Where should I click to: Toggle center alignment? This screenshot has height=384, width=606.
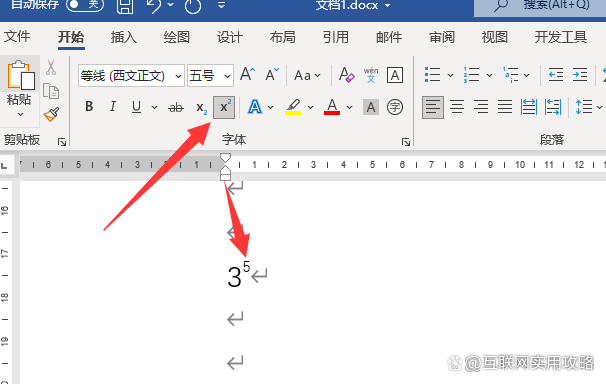(457, 107)
